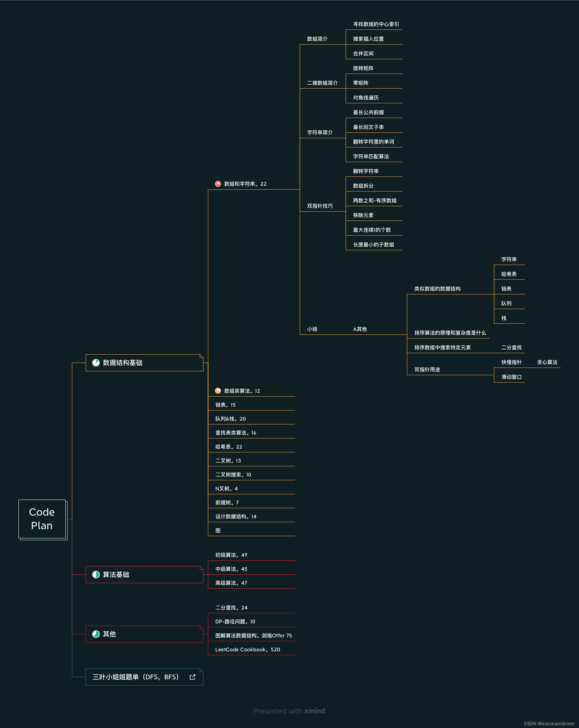Image resolution: width=579 pixels, height=728 pixels.
Task: Select the 队列&栈。20 subtopic
Action: pos(230,419)
